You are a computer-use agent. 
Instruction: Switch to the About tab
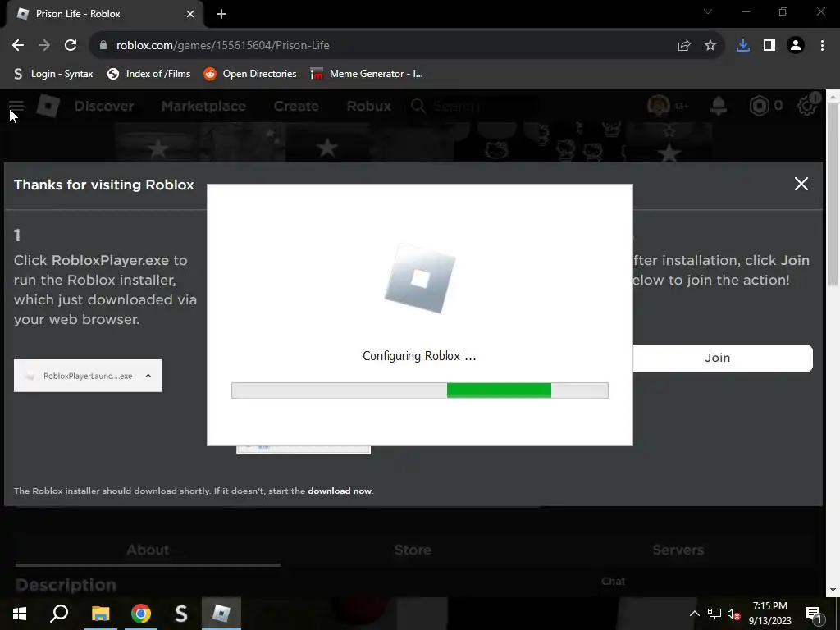point(148,550)
